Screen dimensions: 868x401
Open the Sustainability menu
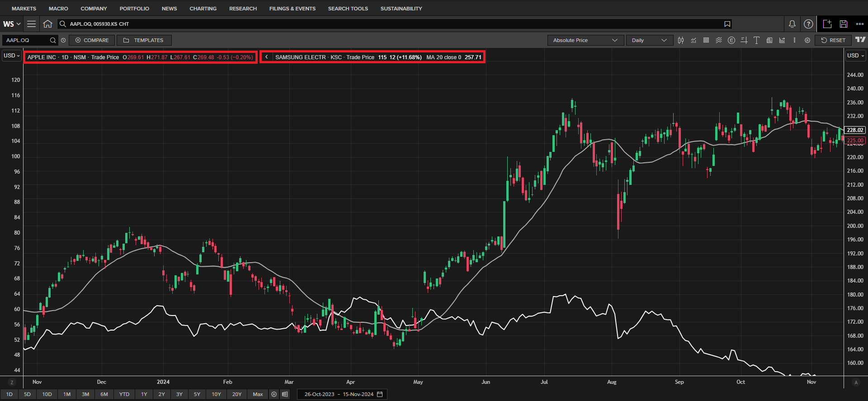[401, 9]
